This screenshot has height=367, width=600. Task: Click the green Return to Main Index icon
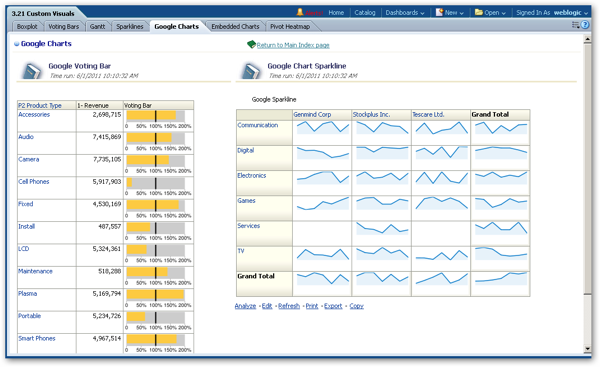[251, 44]
